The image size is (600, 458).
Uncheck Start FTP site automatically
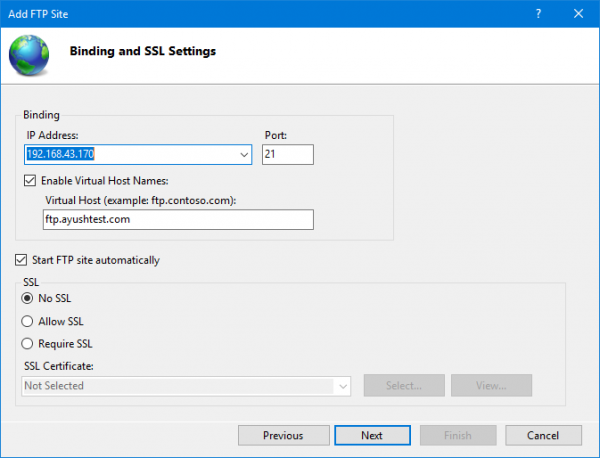23,260
